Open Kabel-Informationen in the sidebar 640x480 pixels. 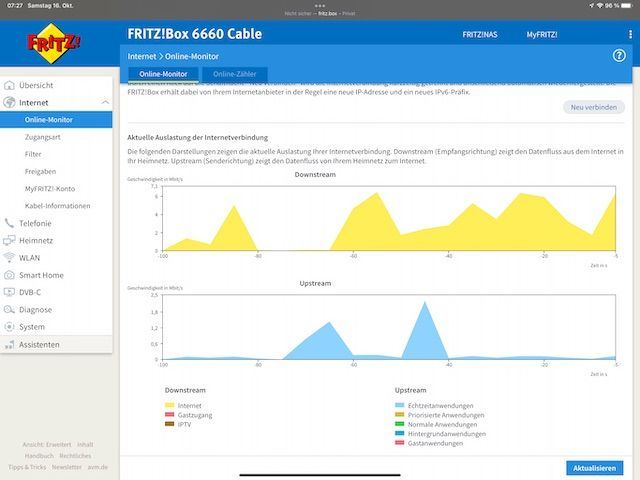pyautogui.click(x=56, y=206)
